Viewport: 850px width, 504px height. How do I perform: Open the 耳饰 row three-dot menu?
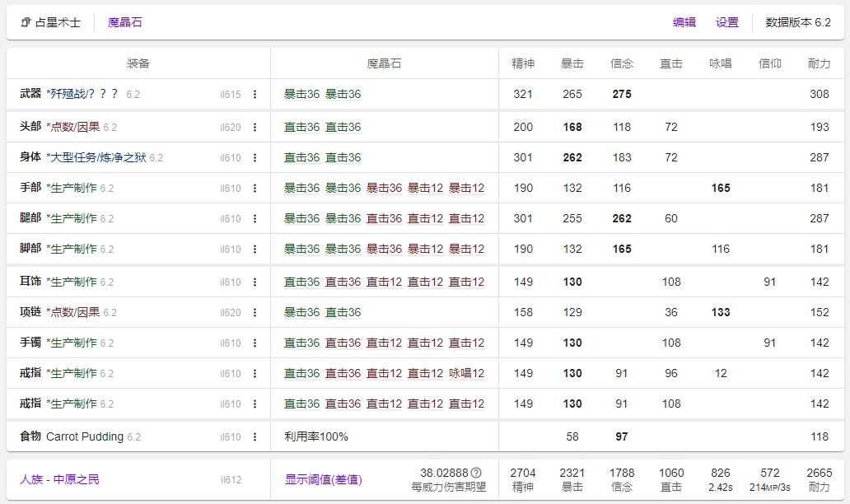(x=255, y=282)
